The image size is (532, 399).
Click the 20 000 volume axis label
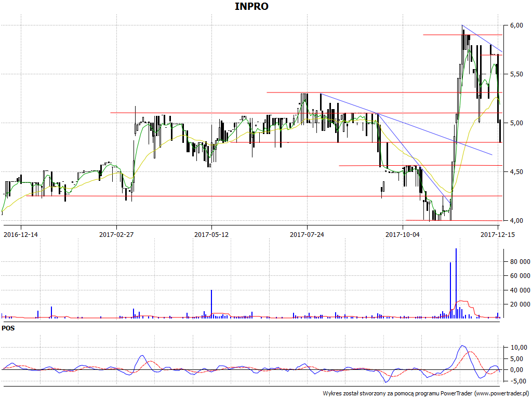pos(520,304)
